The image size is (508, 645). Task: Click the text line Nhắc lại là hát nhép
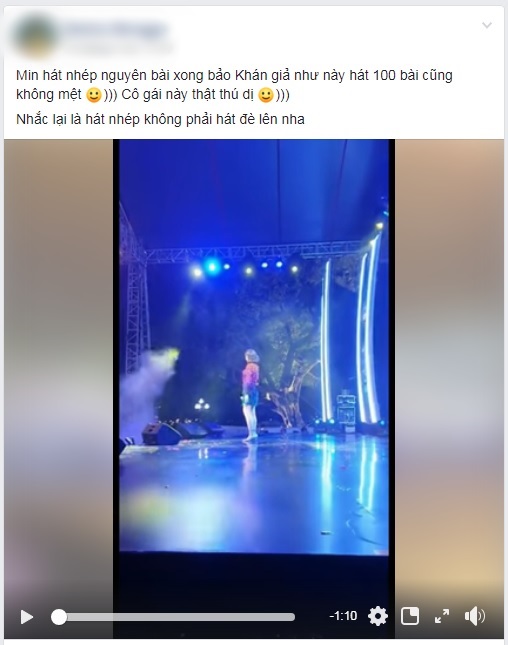[160, 119]
